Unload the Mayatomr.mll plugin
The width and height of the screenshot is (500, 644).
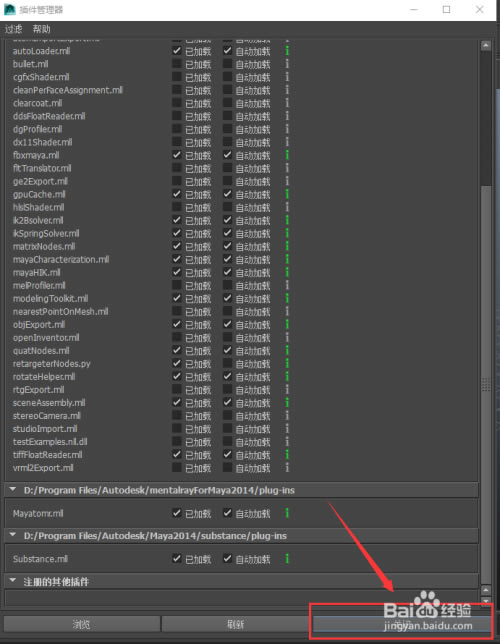click(177, 513)
